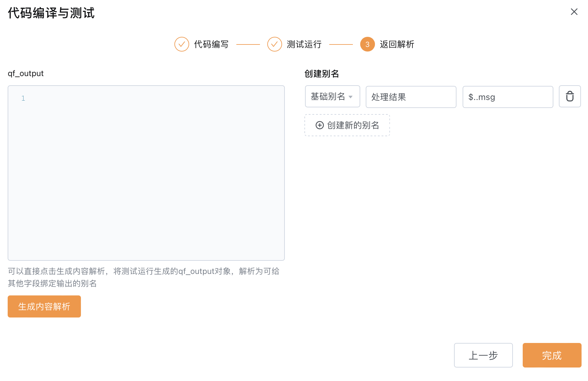The image size is (588, 381).
Task: Select the 返回解析 step label
Action: 397,44
